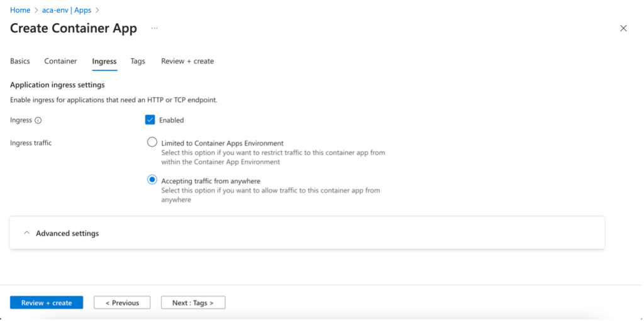Click the < Previous button

[x=122, y=303]
